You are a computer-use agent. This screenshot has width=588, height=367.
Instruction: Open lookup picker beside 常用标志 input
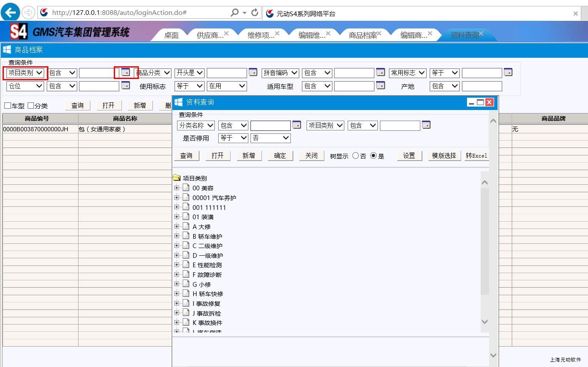508,73
